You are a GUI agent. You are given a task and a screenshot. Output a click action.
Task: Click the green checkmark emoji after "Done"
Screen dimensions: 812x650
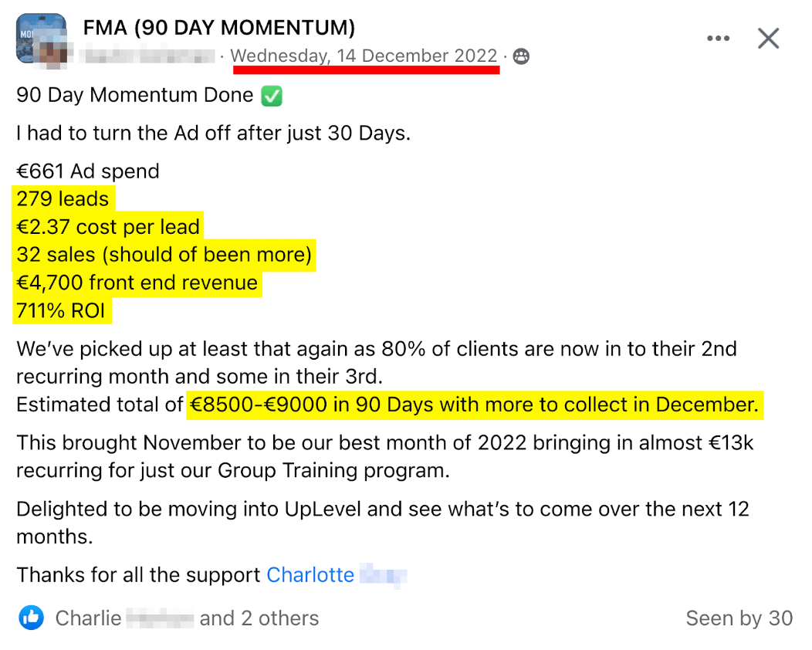point(272,96)
